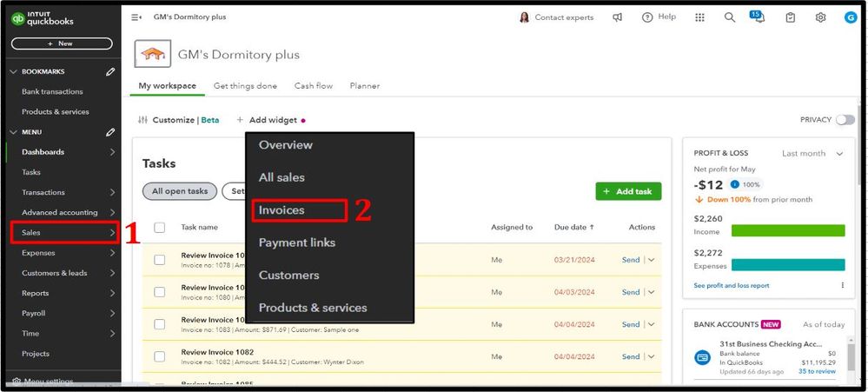The width and height of the screenshot is (868, 392).
Task: Switch to the My workspace tab
Action: tap(167, 86)
